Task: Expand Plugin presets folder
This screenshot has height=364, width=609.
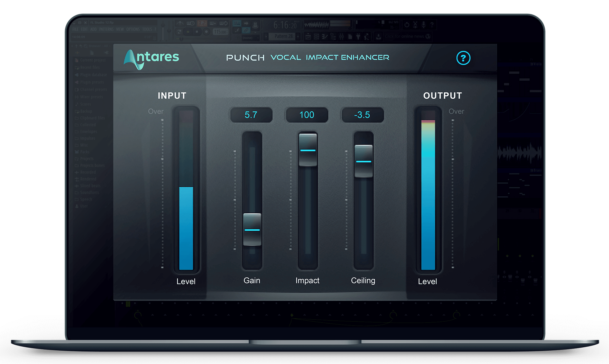Action: pyautogui.click(x=89, y=82)
